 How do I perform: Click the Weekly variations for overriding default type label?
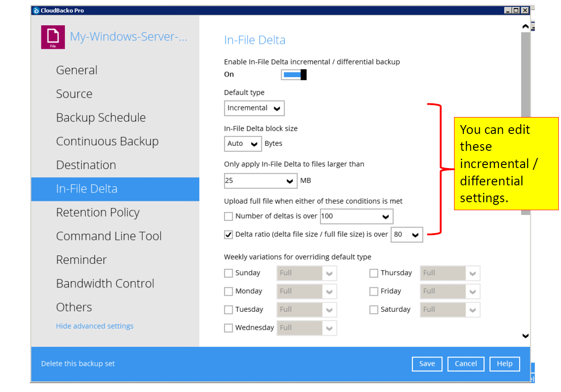pos(298,257)
